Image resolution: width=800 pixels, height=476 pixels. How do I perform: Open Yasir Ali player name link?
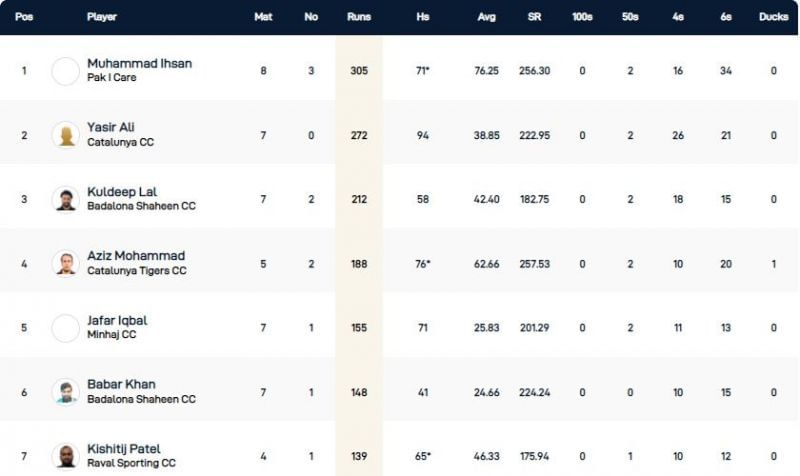pyautogui.click(x=111, y=127)
